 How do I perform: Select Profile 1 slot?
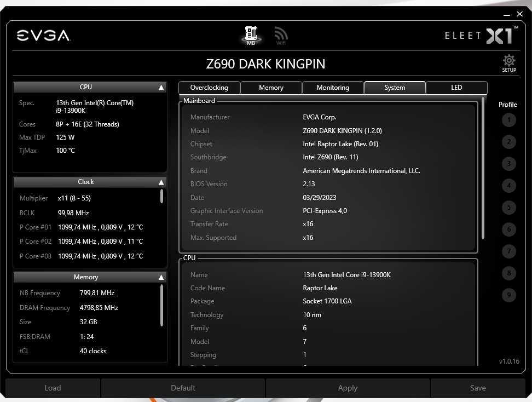(508, 120)
